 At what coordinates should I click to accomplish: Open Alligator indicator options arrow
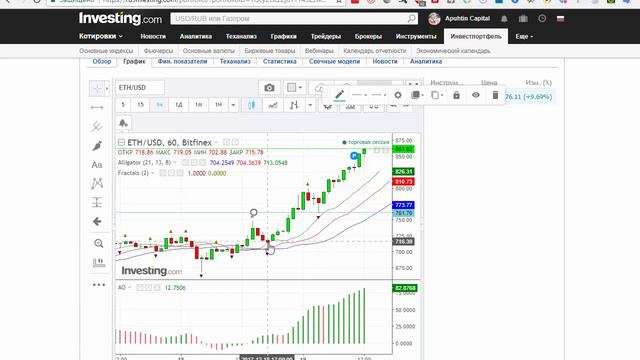(x=175, y=163)
